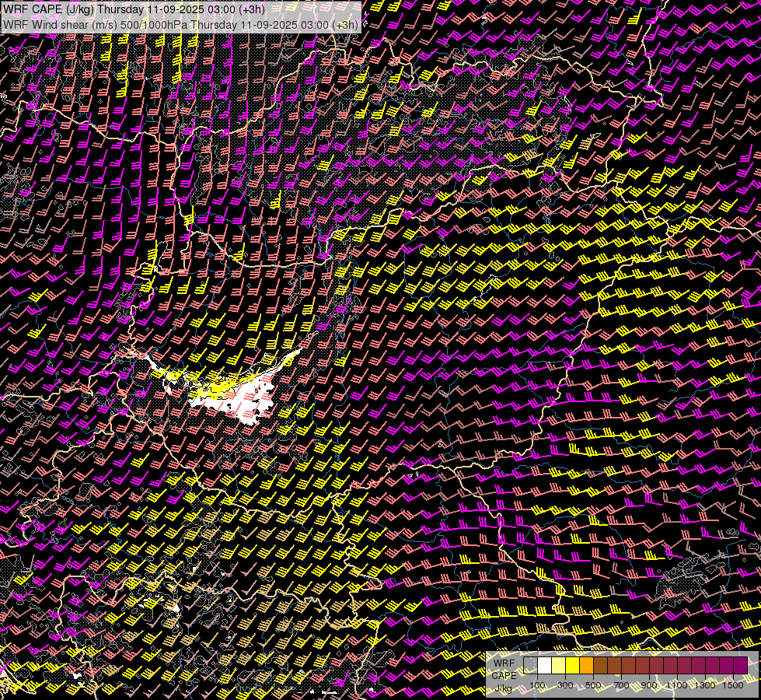
Task: Click the 'J/kg' unit label in legend
Action: coord(503,688)
